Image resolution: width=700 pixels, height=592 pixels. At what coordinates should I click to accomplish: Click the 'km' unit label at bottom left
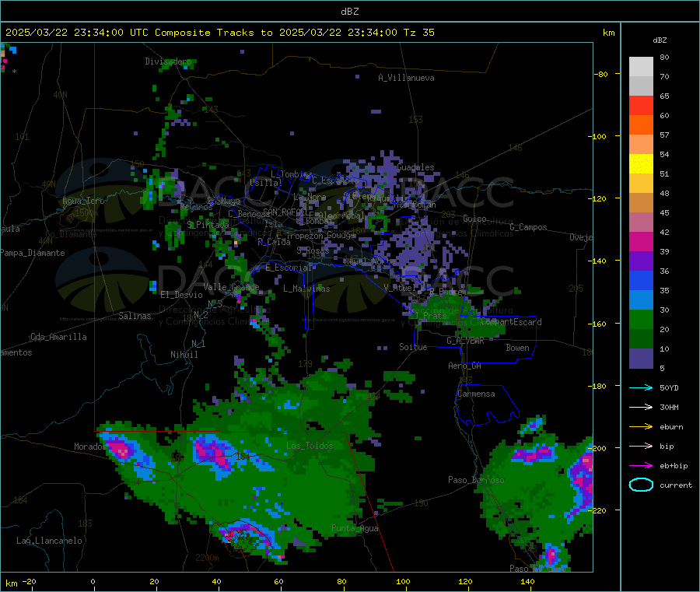11,583
